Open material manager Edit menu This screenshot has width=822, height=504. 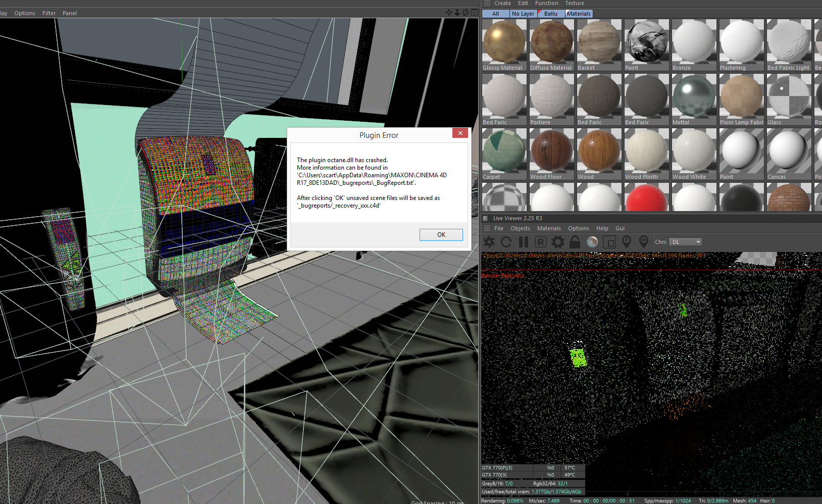pyautogui.click(x=523, y=3)
